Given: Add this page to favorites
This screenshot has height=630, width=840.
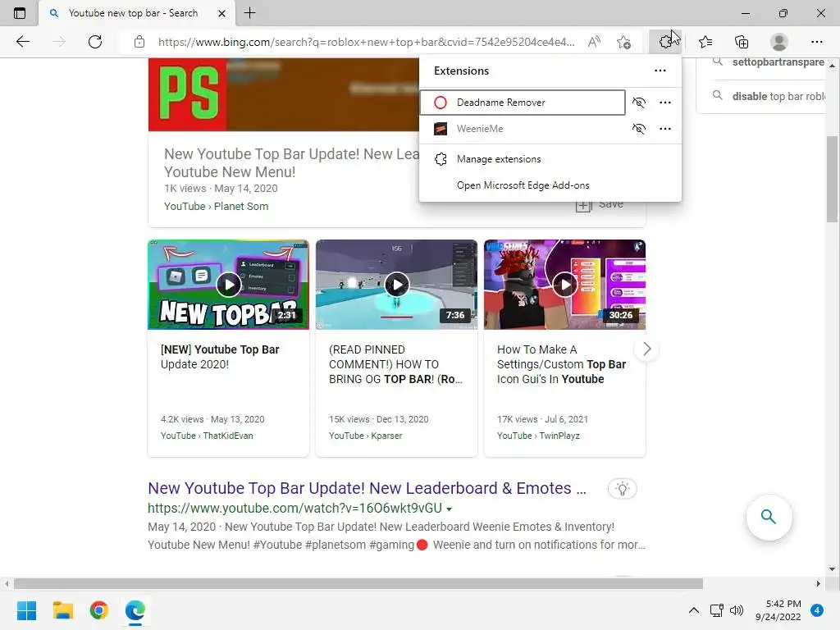Looking at the screenshot, I should pos(623,42).
